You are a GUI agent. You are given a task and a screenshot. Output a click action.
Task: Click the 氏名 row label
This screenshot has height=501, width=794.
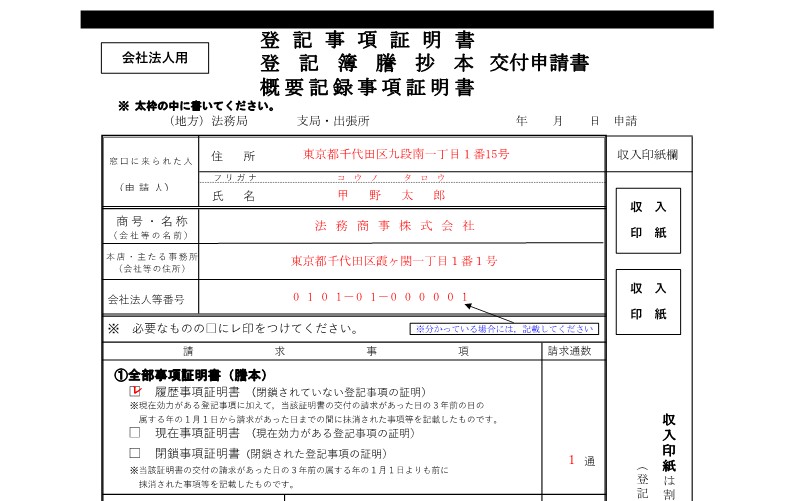coord(233,196)
